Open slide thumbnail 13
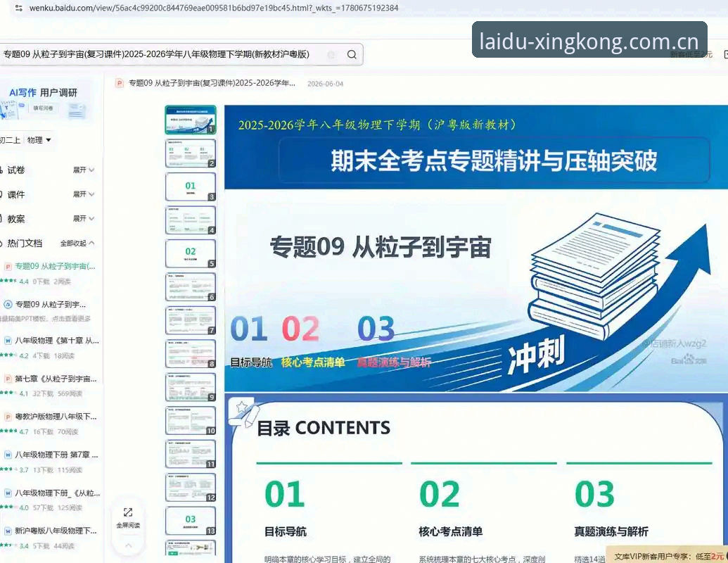The width and height of the screenshot is (728, 563). pyautogui.click(x=191, y=521)
